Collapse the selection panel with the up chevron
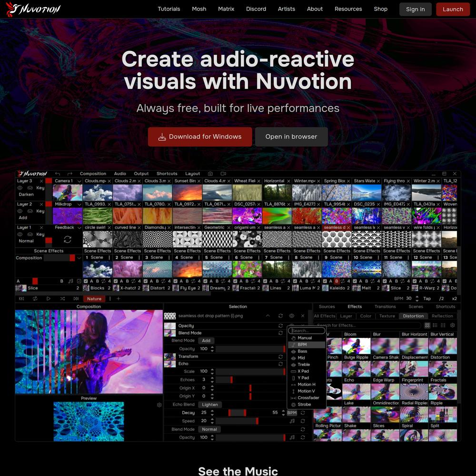 coord(268,316)
